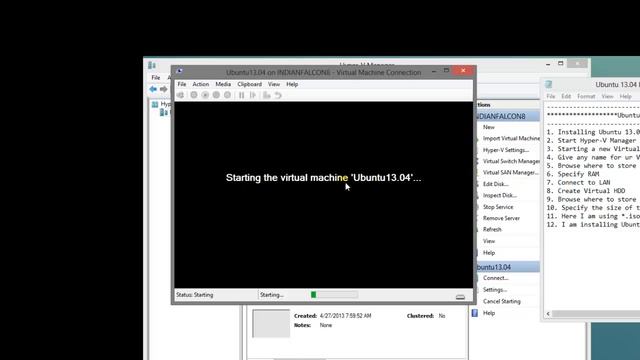
Task: Open File menu in Hyper-V Manager window
Action: click(x=156, y=78)
